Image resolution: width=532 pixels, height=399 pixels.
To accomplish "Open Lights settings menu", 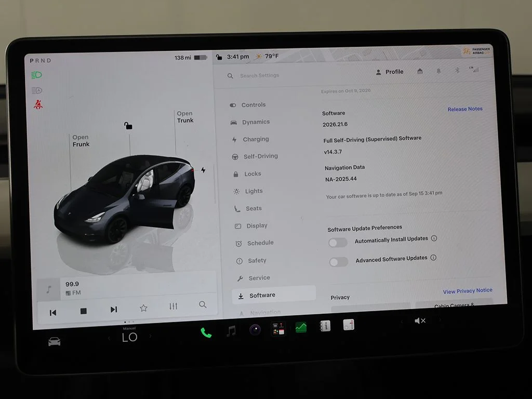I will pyautogui.click(x=248, y=191).
